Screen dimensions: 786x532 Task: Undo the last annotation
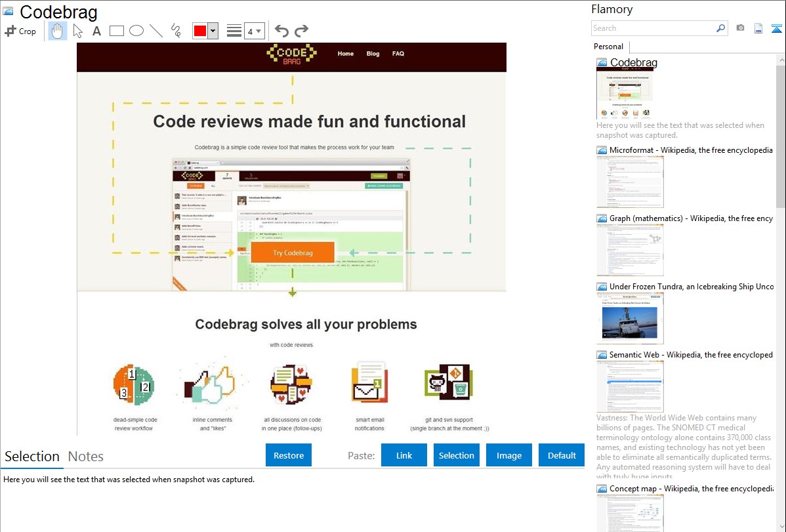pyautogui.click(x=281, y=31)
